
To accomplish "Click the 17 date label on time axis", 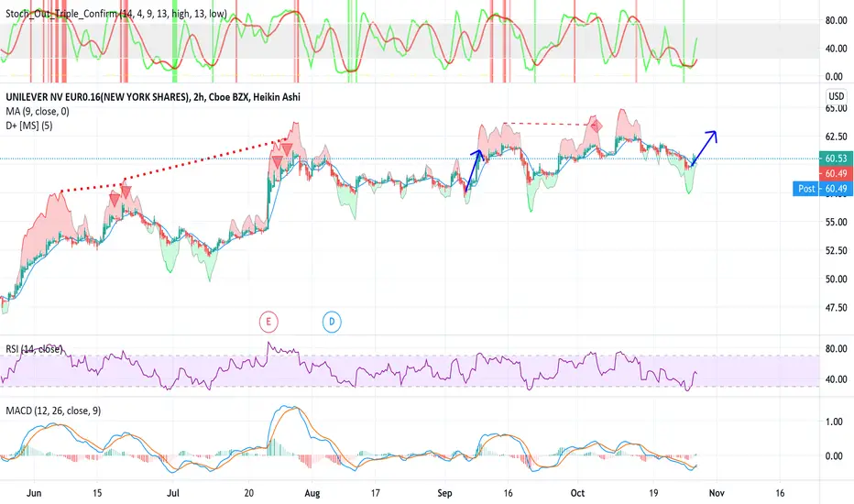I will pyautogui.click(x=376, y=493).
